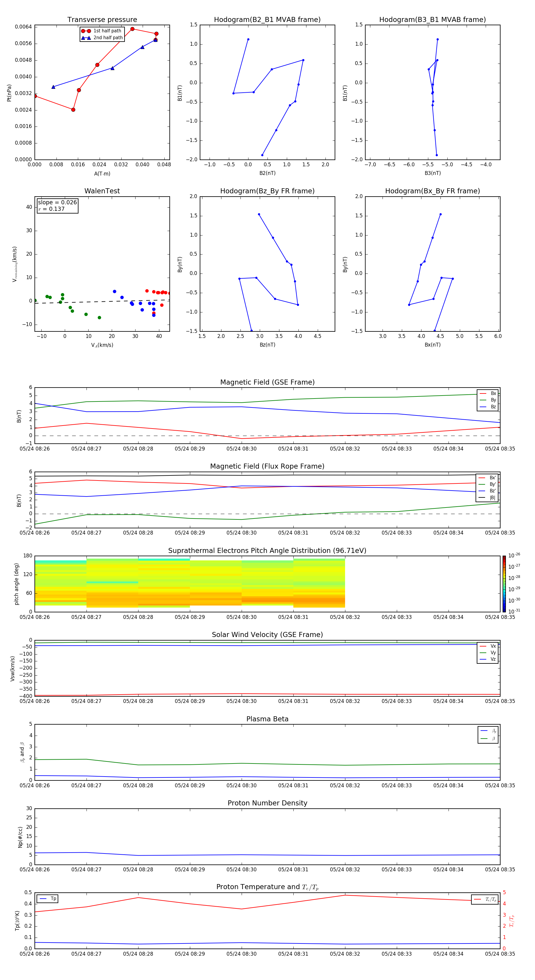This screenshot has height=980, width=535.
Task: Click the '10⁻³¹' colorbar tick label
Action: click(x=514, y=611)
